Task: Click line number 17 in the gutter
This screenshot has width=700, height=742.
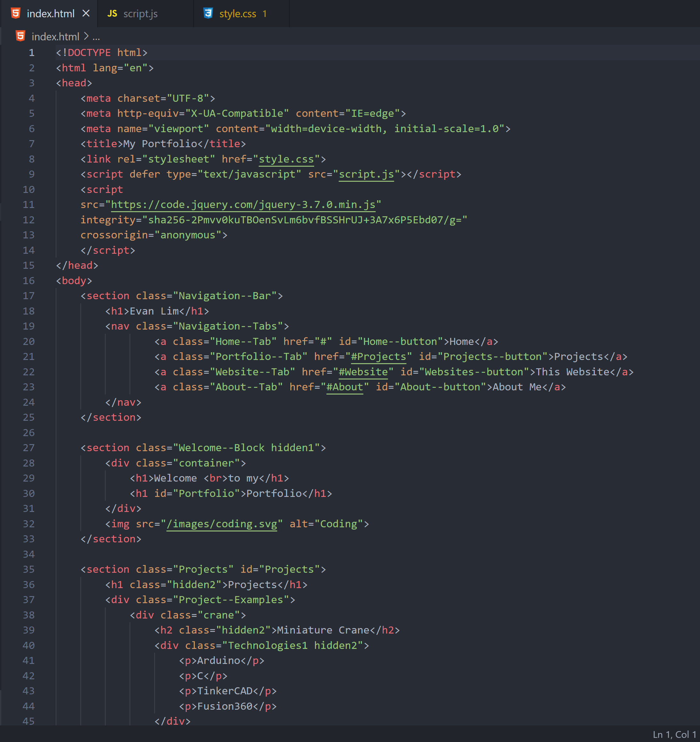Action: (x=29, y=296)
